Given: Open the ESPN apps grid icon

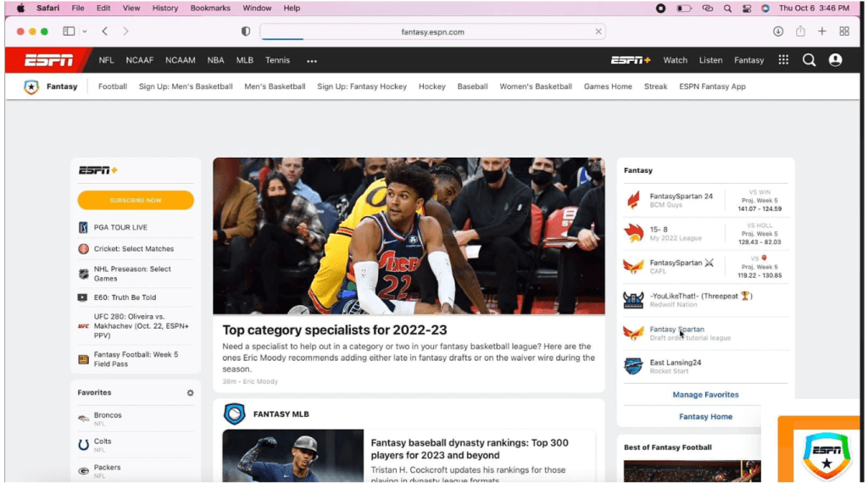Looking at the screenshot, I should tap(782, 60).
